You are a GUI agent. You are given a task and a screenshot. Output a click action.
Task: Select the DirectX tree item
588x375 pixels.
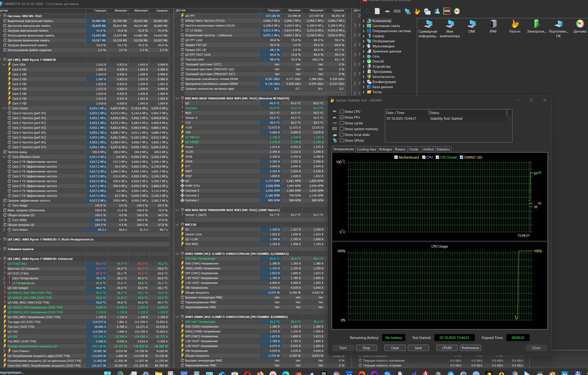click(x=378, y=61)
